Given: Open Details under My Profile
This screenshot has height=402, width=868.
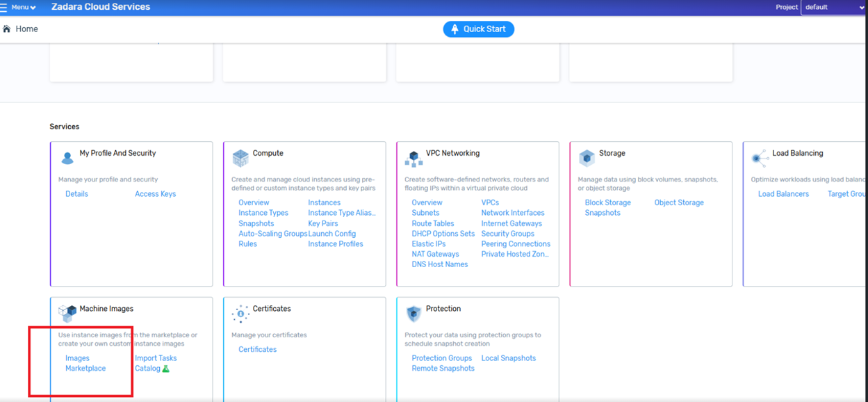Looking at the screenshot, I should 76,194.
